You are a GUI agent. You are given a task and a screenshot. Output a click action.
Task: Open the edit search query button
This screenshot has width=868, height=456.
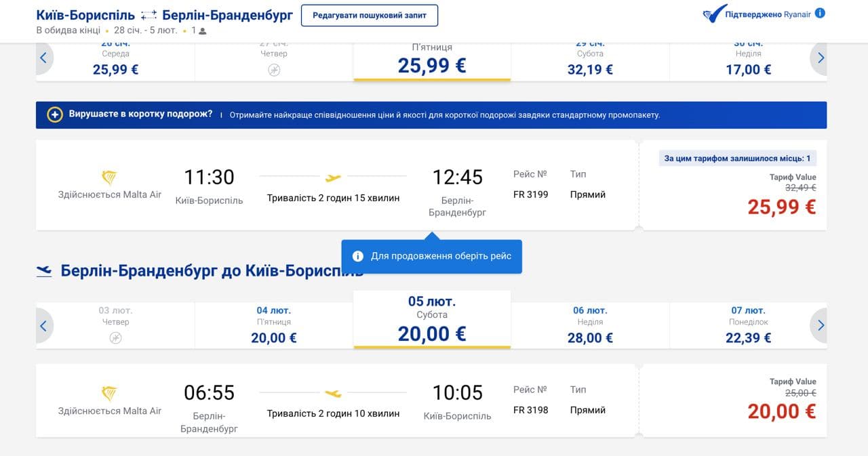point(370,16)
